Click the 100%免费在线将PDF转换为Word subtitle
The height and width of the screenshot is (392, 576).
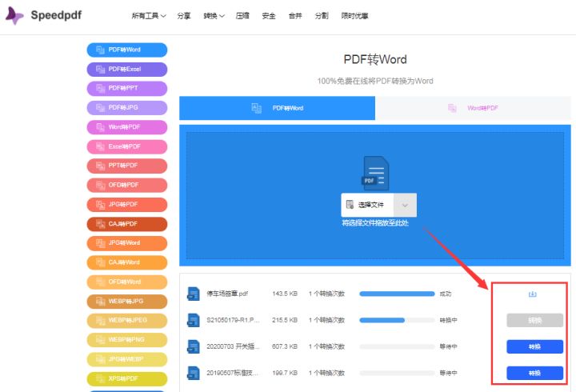click(375, 81)
